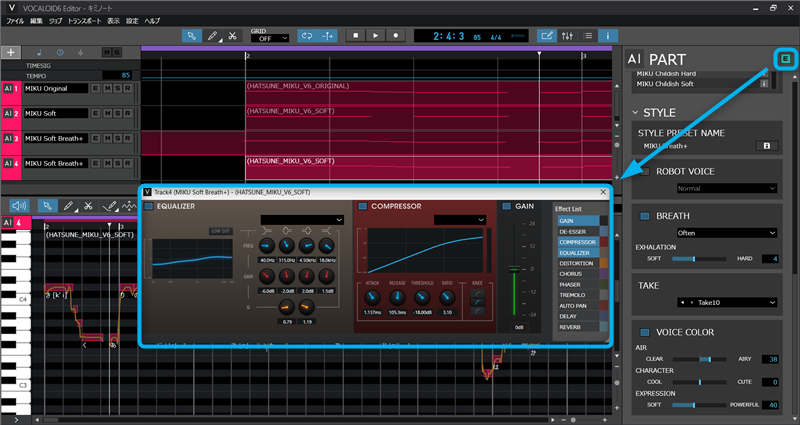Image resolution: width=800 pixels, height=425 pixels.
Task: Click the clock icon above tracks
Action: click(x=60, y=52)
